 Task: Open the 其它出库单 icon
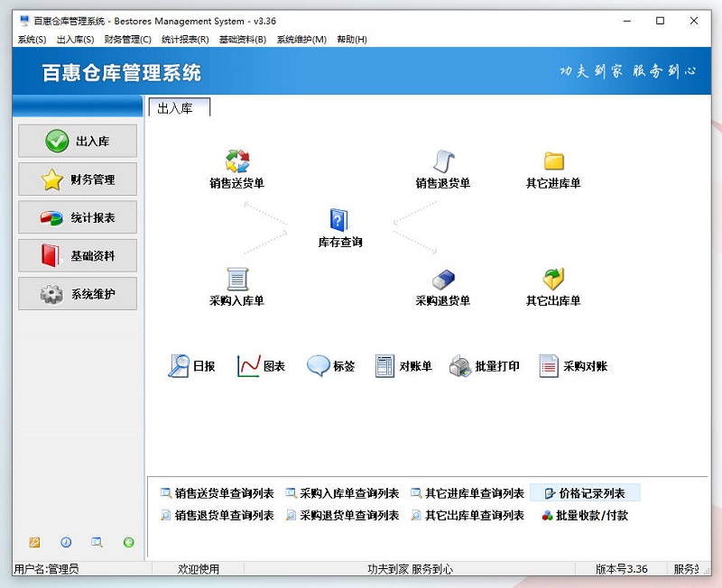[553, 280]
